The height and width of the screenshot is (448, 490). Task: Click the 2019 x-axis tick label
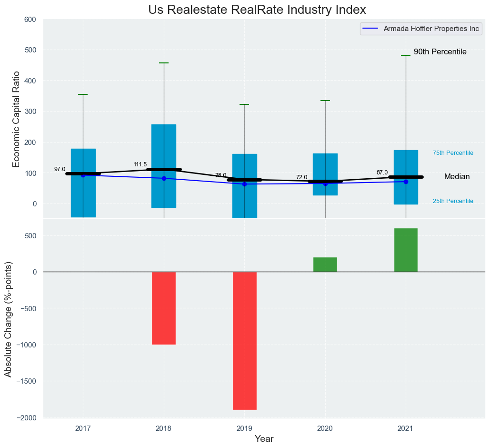click(x=244, y=428)
